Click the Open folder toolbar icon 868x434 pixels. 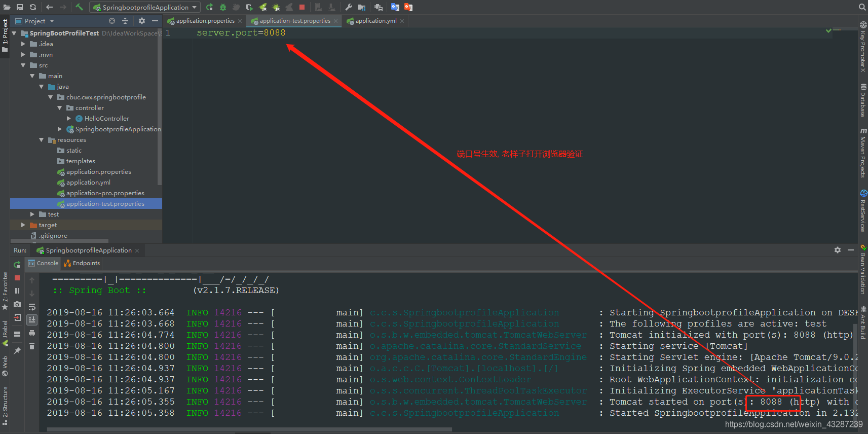click(7, 7)
